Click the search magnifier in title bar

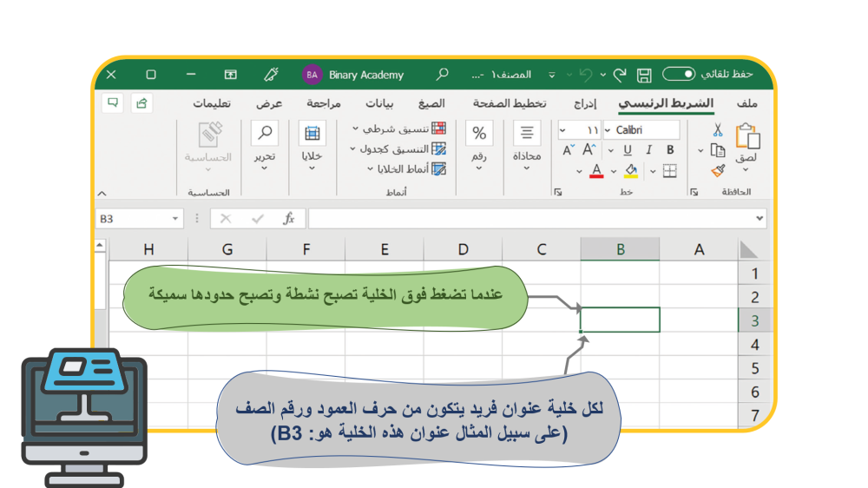pos(443,75)
